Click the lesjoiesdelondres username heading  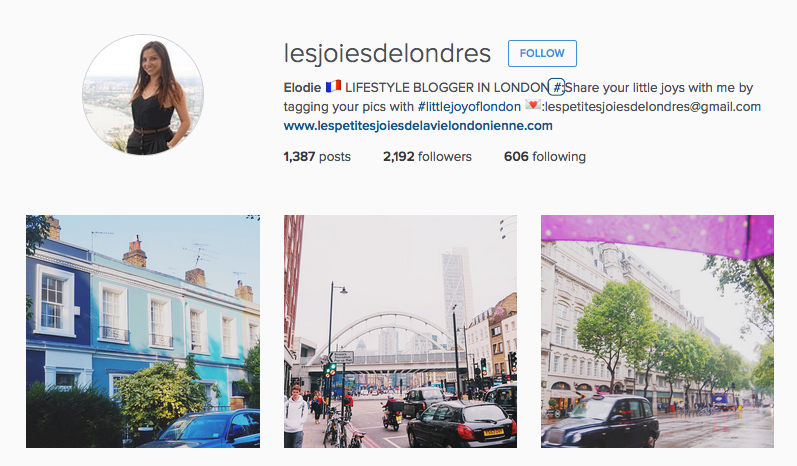(x=387, y=53)
